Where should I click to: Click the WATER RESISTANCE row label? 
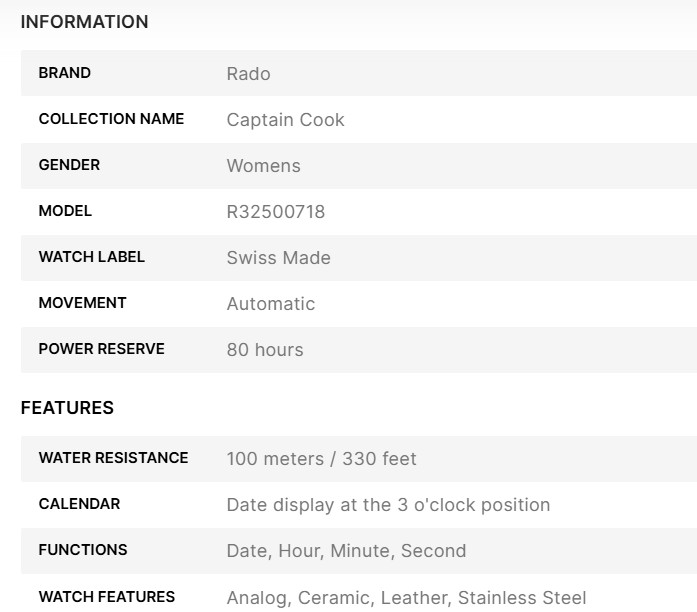113,458
